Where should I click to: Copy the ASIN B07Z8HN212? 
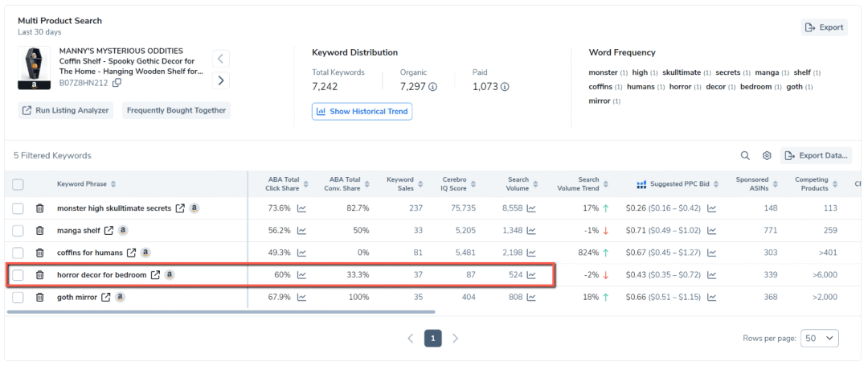(x=117, y=83)
